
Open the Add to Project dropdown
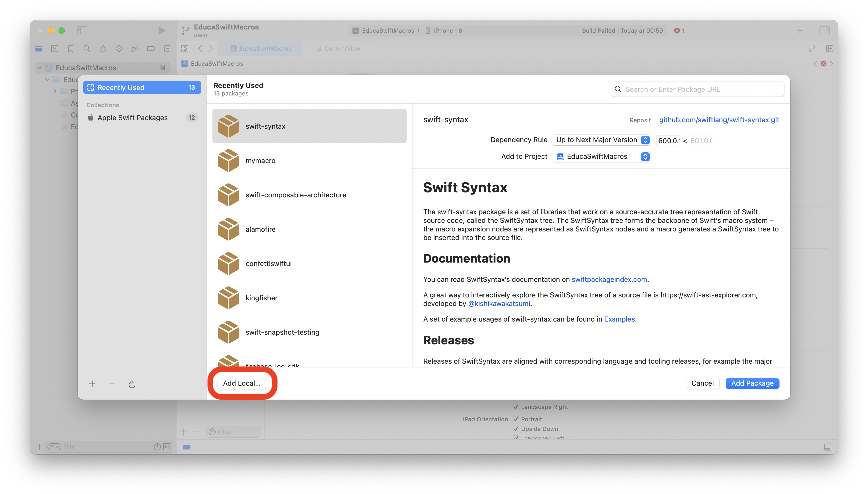coord(601,156)
